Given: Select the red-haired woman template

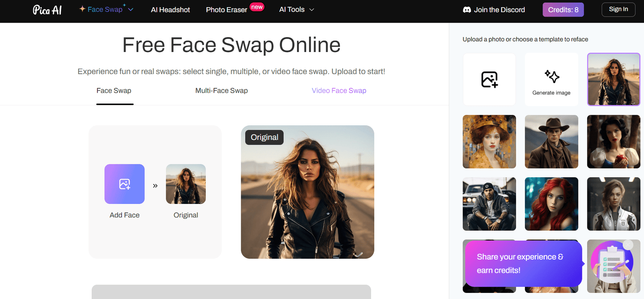Looking at the screenshot, I should (x=551, y=204).
